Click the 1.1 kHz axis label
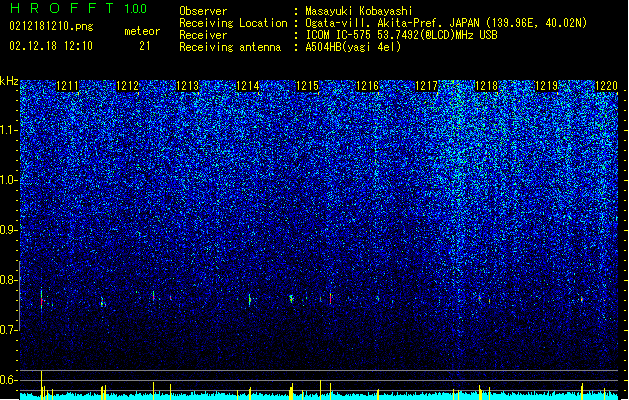The height and width of the screenshot is (400, 629). tap(9, 130)
